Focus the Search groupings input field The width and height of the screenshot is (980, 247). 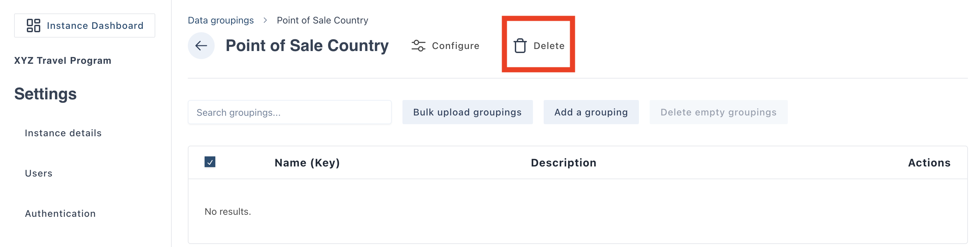click(x=289, y=112)
